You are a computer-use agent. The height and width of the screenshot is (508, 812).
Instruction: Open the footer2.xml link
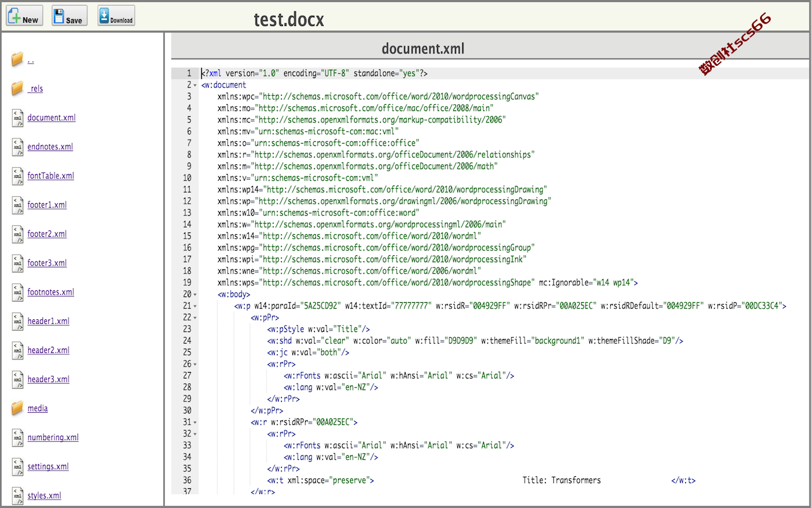(47, 234)
